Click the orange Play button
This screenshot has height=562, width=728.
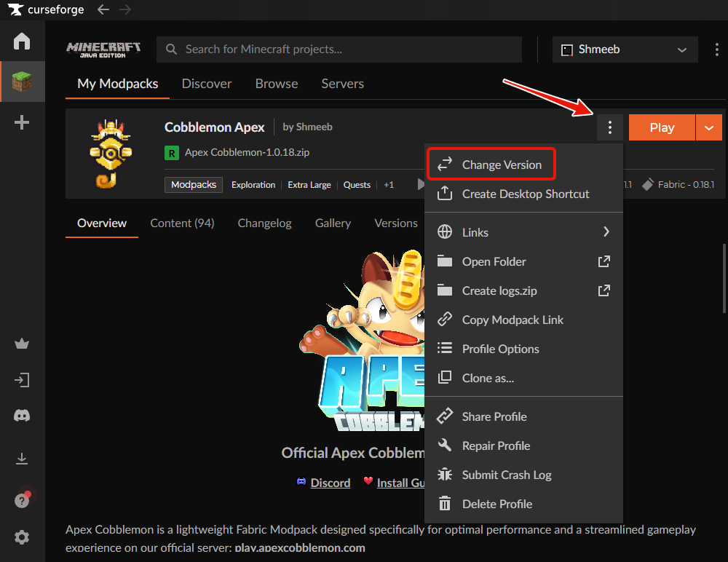(x=662, y=127)
